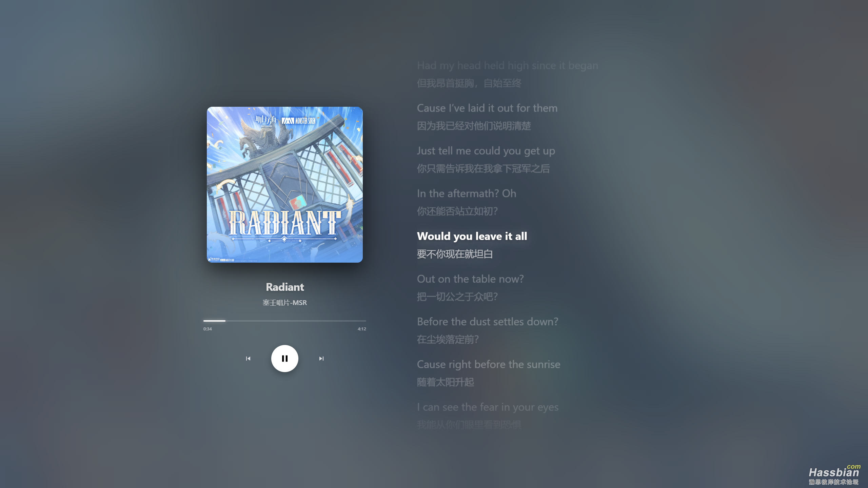Click the elapsed time 0:34 label

coord(208,329)
